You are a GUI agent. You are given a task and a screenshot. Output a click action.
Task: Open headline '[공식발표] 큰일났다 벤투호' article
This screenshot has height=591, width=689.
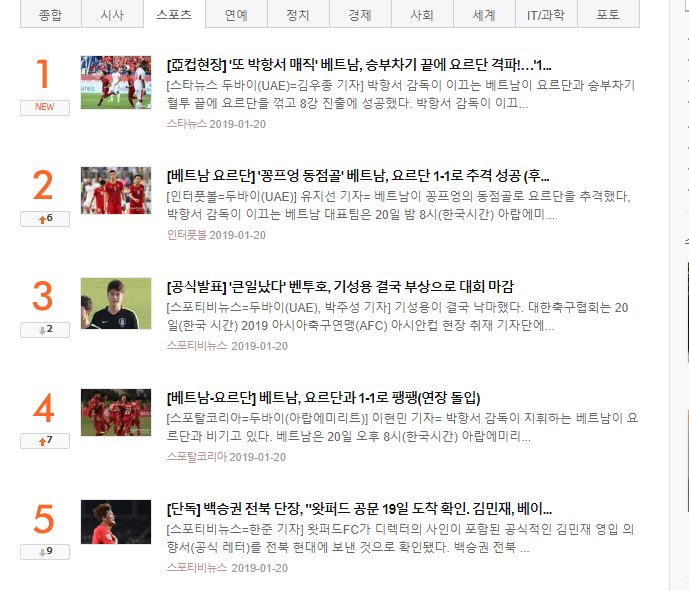point(341,287)
